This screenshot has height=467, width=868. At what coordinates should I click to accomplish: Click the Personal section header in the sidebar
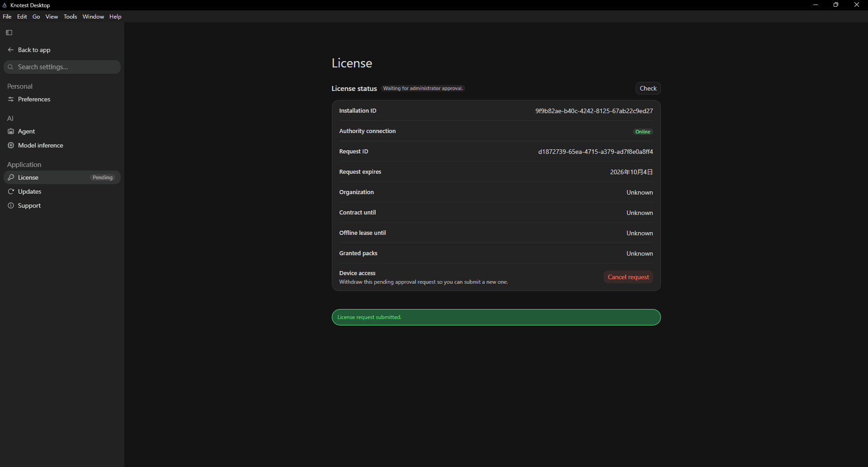click(20, 86)
